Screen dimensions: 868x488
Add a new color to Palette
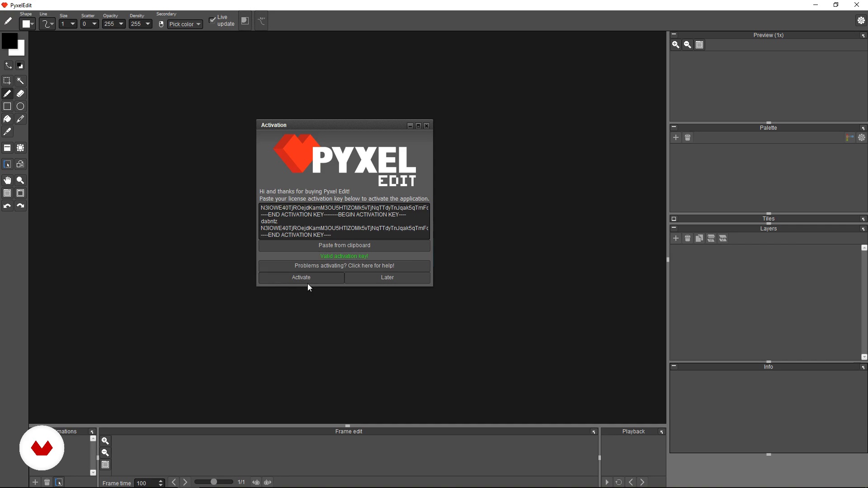tap(675, 137)
